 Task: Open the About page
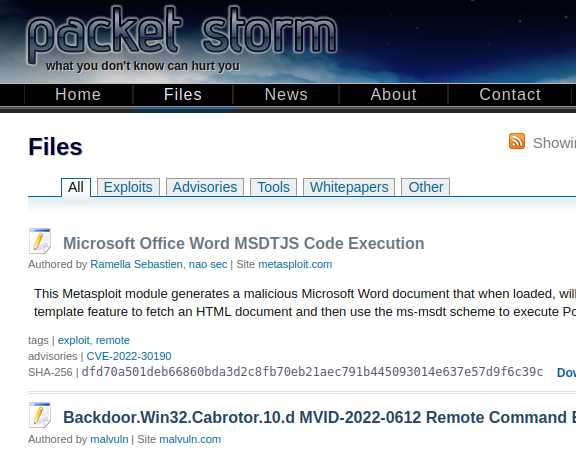(393, 94)
